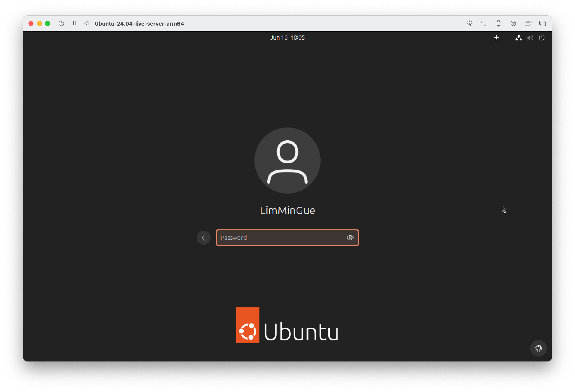This screenshot has width=575, height=392.
Task: Click the capture mouse cursor toolbar icon
Action: [x=469, y=24]
